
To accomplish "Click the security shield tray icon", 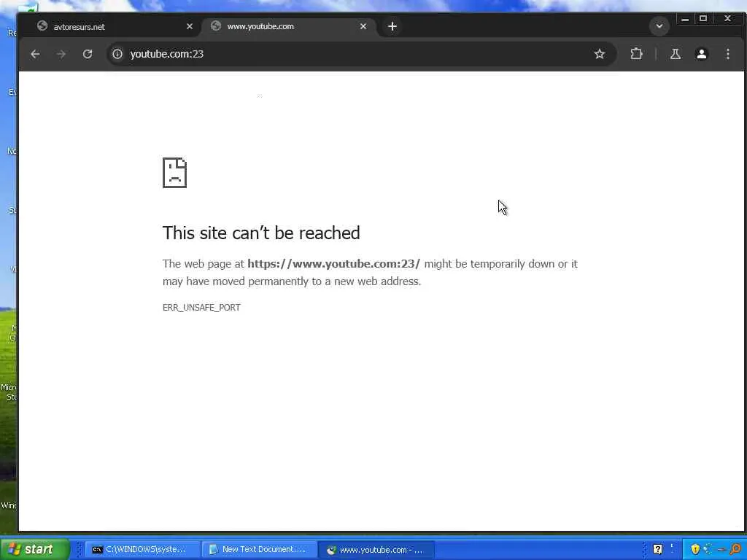I will coord(695,550).
